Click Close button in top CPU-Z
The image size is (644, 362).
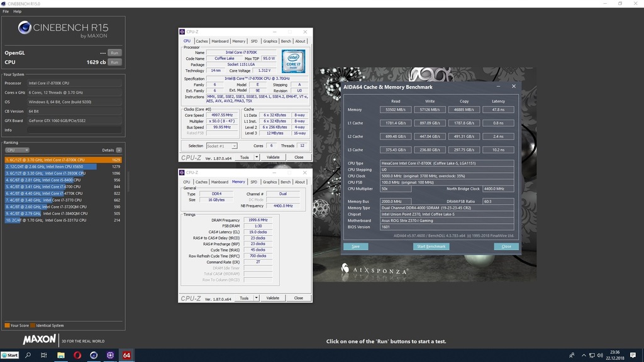point(299,157)
